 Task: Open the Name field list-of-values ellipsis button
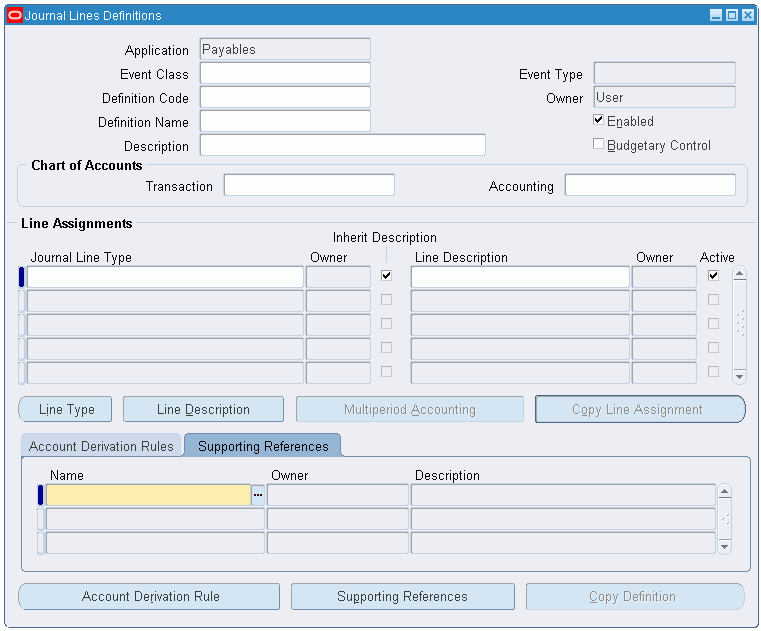[258, 495]
